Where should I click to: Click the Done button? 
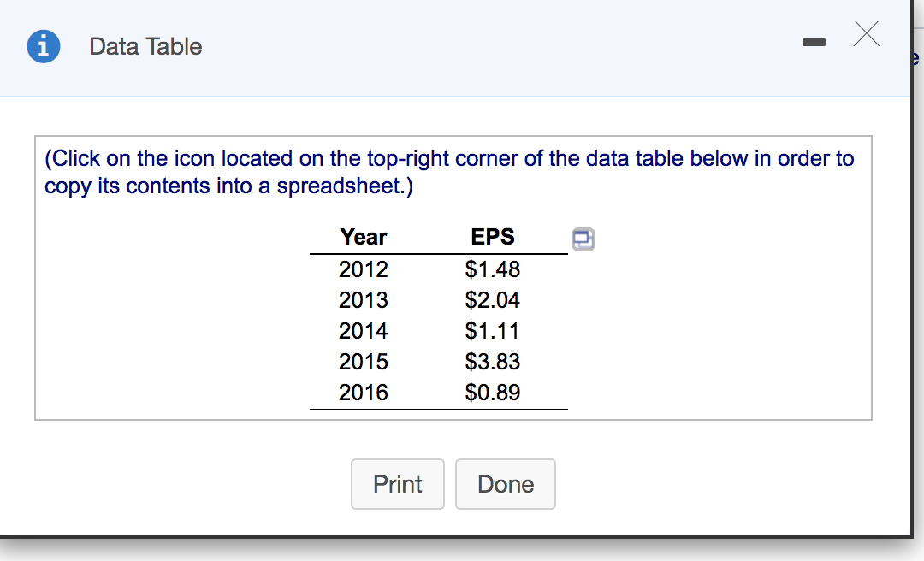(x=505, y=484)
